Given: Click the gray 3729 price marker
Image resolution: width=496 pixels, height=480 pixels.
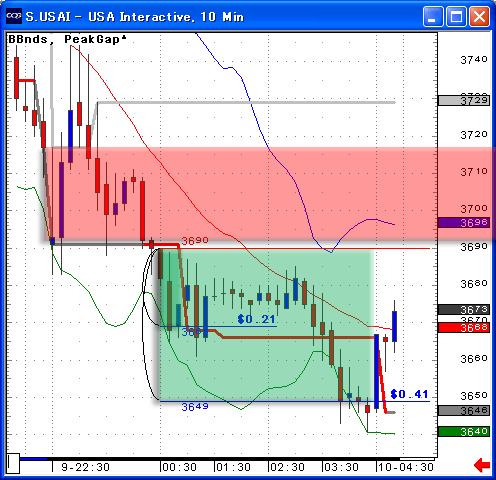Looking at the screenshot, I should [x=464, y=100].
